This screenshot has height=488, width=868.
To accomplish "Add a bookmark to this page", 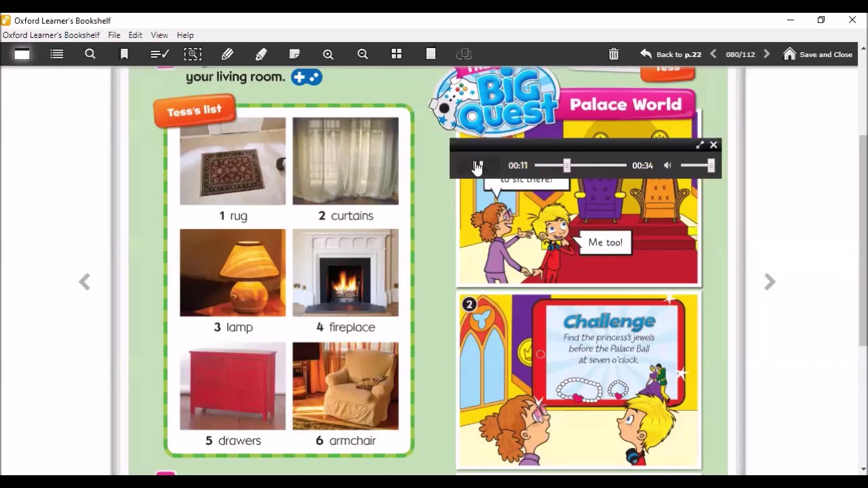I will tap(124, 54).
